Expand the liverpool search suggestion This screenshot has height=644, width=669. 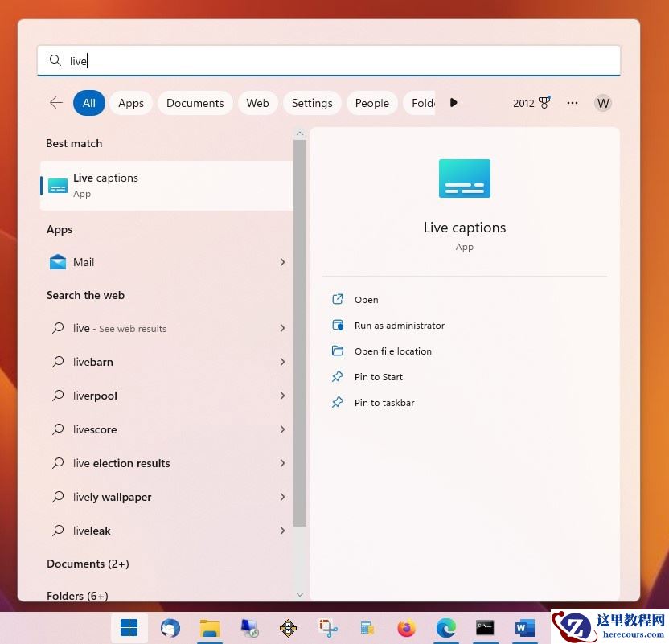tap(282, 396)
